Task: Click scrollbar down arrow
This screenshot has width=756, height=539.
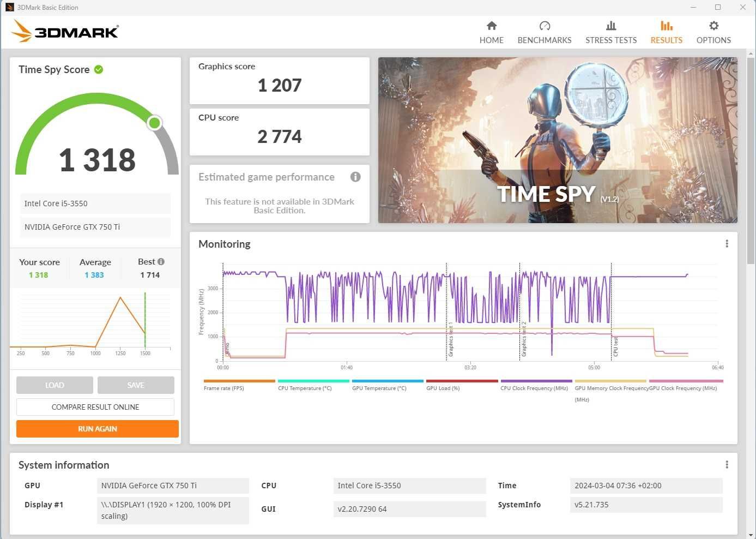Action: point(751,535)
